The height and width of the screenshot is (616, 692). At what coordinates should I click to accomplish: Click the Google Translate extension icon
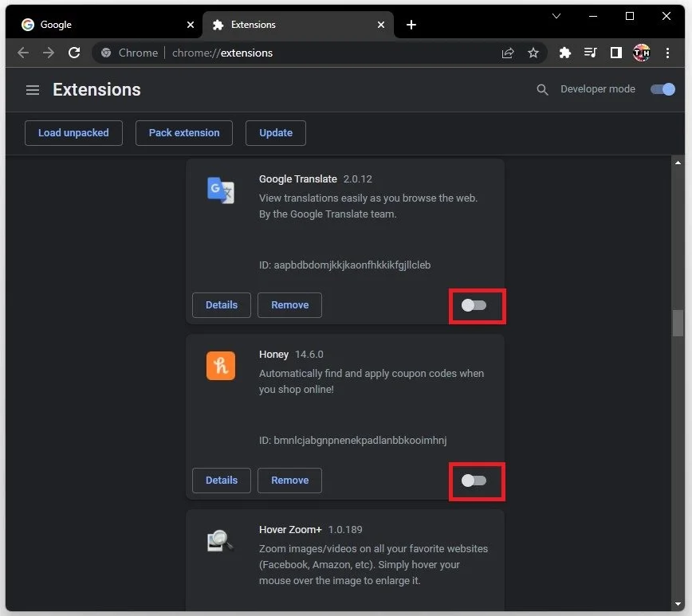coord(221,190)
